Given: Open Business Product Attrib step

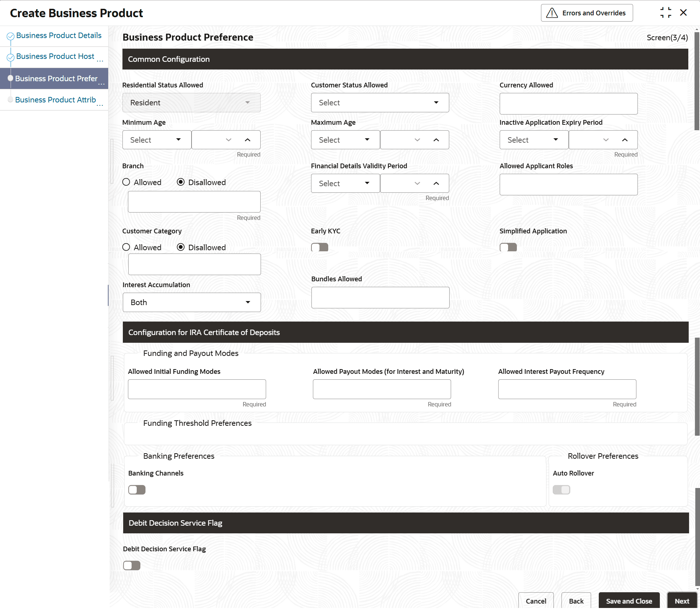Looking at the screenshot, I should pos(56,100).
